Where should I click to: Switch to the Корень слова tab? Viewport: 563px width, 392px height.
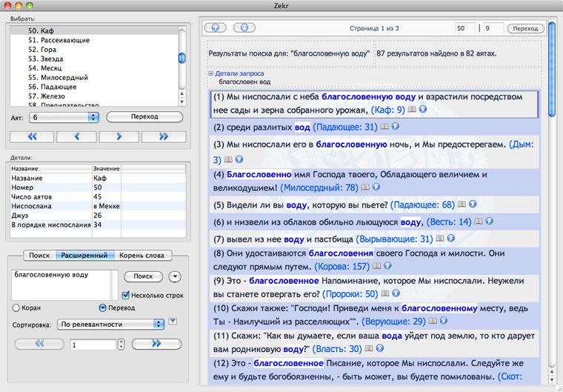[141, 256]
